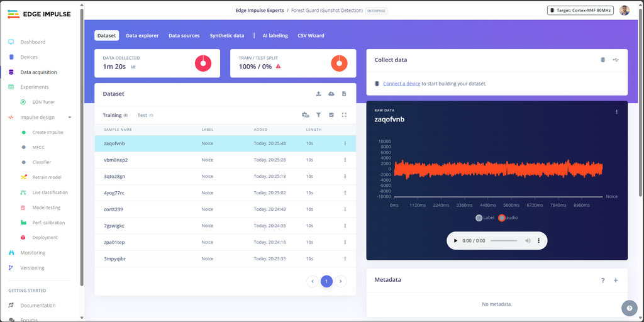Open the Synthetic data tab
This screenshot has height=322, width=644.
pyautogui.click(x=226, y=36)
